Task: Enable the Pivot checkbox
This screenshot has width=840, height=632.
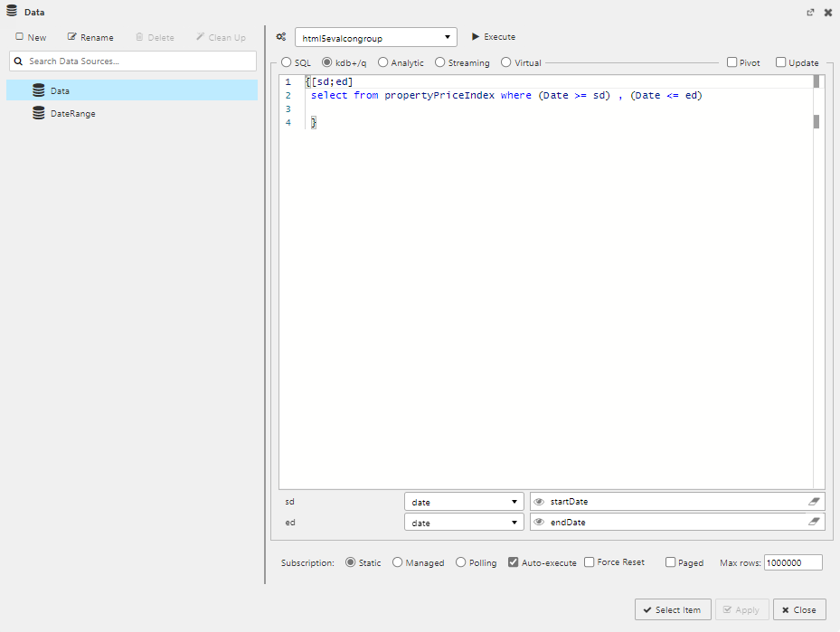Action: pos(731,62)
